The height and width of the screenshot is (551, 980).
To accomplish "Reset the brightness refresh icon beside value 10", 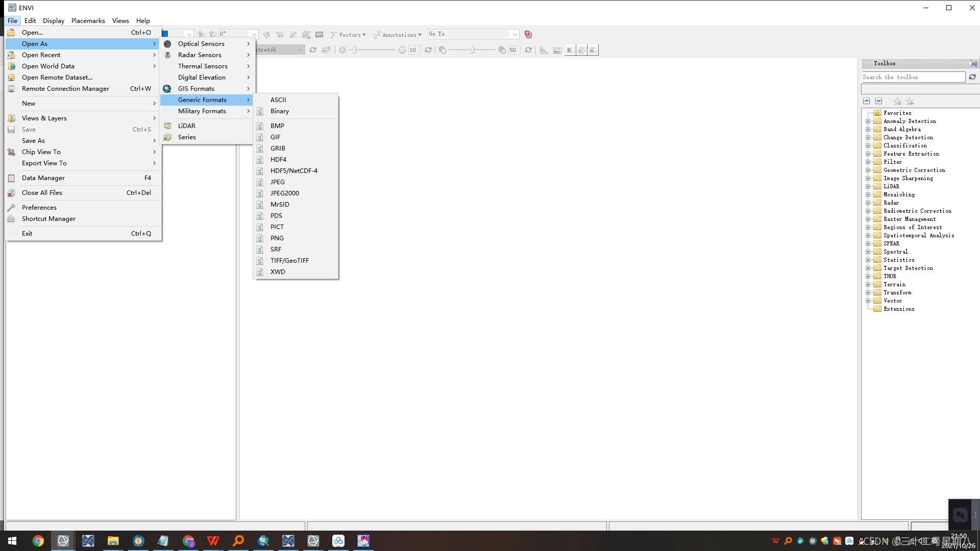I will pyautogui.click(x=428, y=50).
